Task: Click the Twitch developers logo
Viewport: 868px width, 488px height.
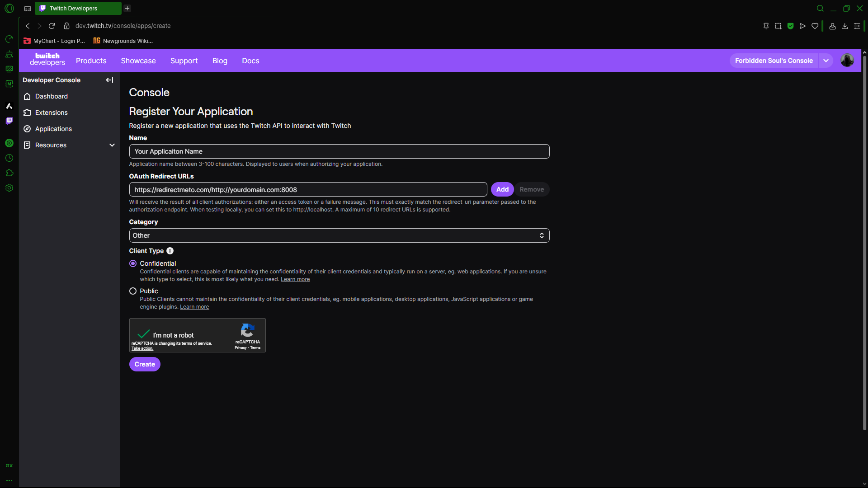Action: 47,59
